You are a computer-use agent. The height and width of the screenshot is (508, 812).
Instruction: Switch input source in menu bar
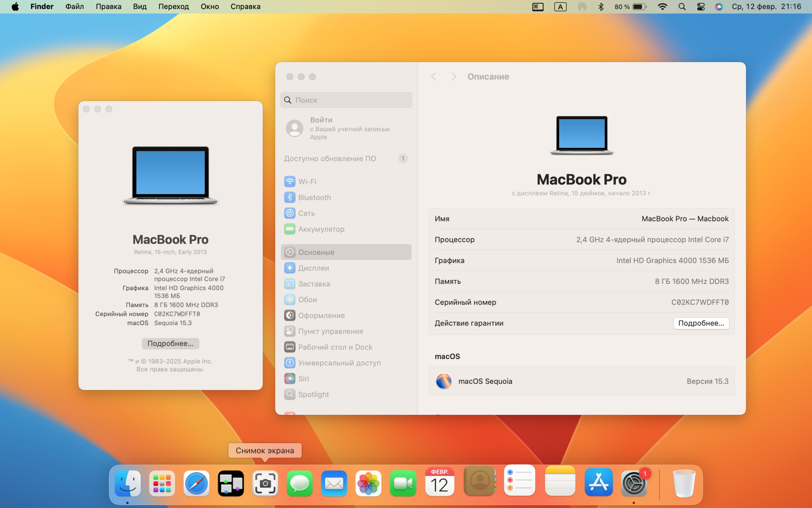(560, 7)
